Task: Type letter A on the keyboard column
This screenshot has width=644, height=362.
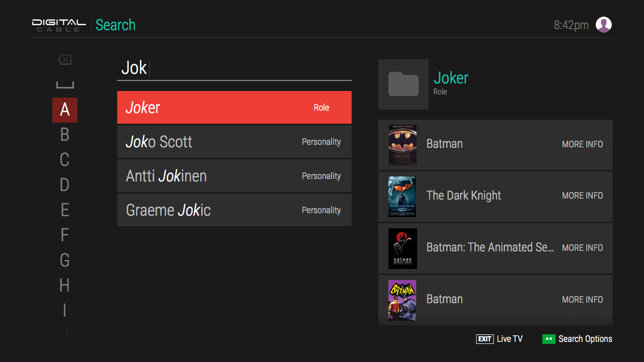Action: 64,110
